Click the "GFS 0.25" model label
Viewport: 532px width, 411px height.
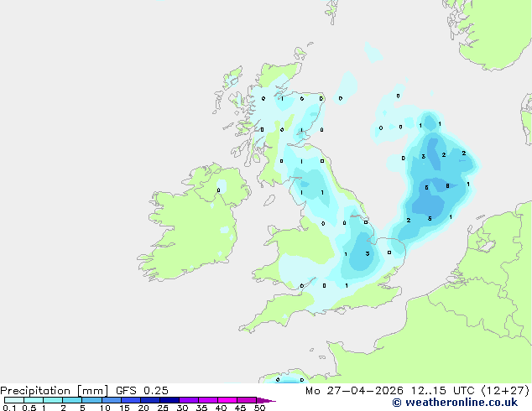pos(142,391)
